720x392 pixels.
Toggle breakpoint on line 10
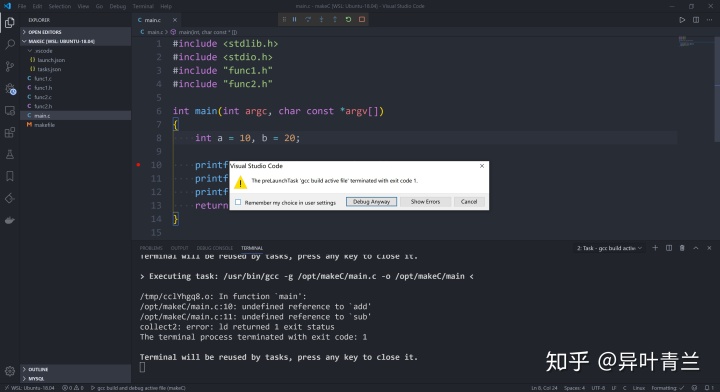pyautogui.click(x=138, y=164)
